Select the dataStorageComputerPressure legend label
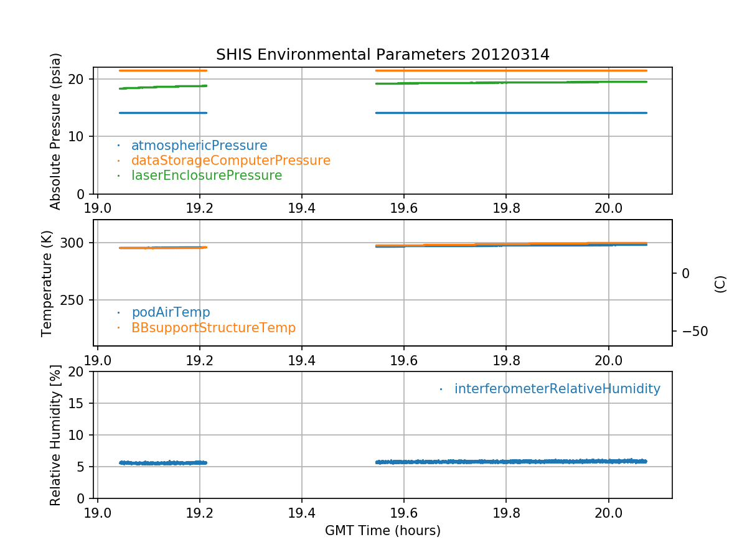This screenshot has width=747, height=560. pyautogui.click(x=230, y=161)
